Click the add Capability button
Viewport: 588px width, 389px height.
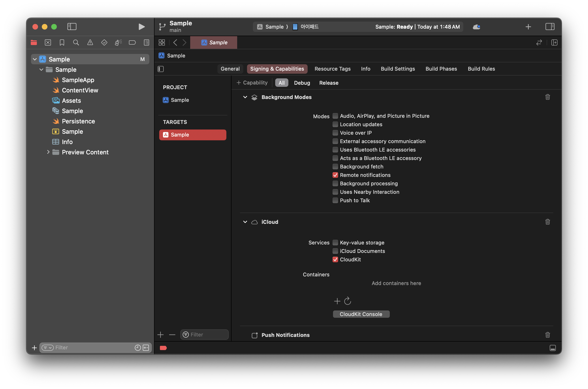[252, 83]
